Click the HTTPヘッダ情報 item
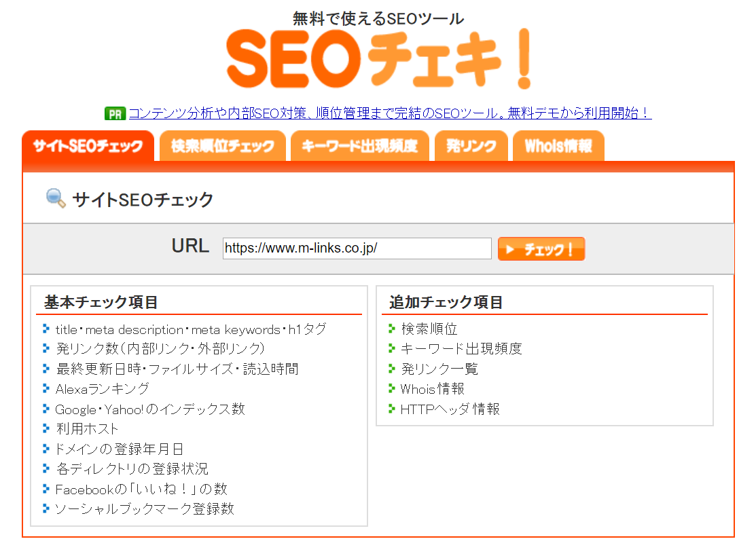 pos(450,409)
